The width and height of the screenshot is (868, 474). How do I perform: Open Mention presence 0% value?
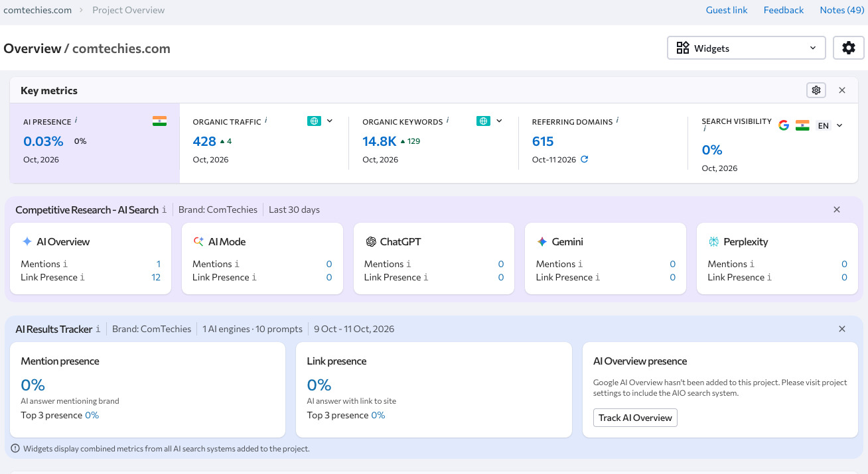click(x=33, y=385)
